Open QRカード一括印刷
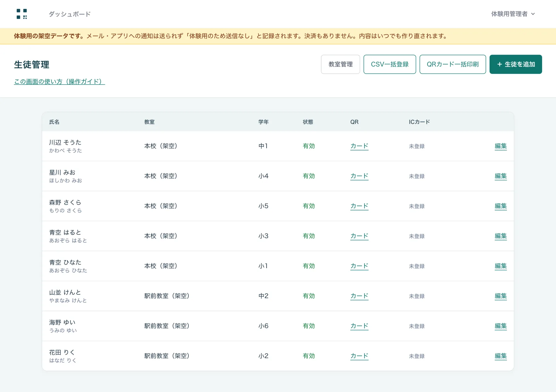This screenshot has height=392, width=556. pyautogui.click(x=453, y=64)
